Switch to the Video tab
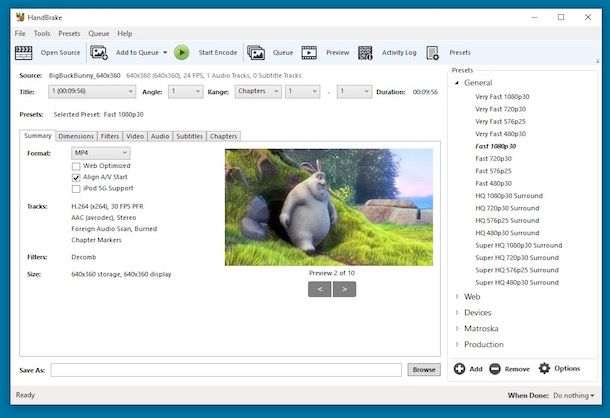Screen dimensions: 610x418 tap(135, 136)
